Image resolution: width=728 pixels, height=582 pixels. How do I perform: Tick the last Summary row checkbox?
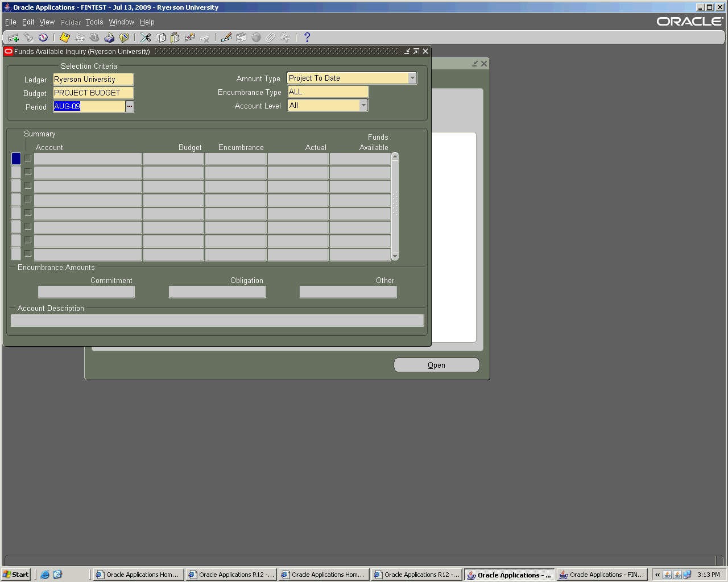click(28, 254)
